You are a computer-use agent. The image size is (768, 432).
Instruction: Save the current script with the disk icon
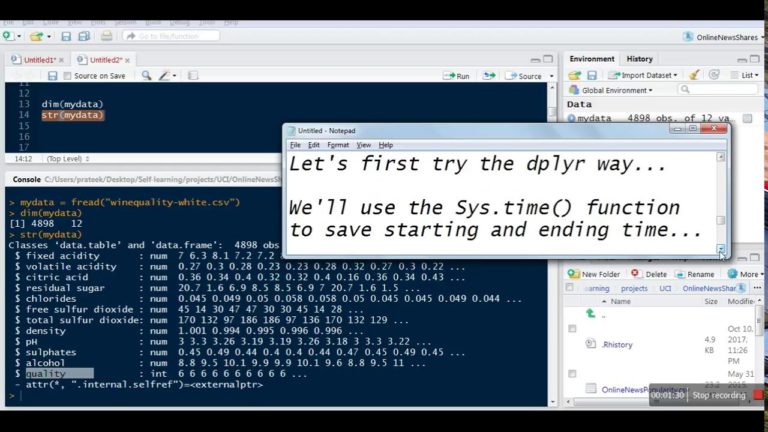52,76
